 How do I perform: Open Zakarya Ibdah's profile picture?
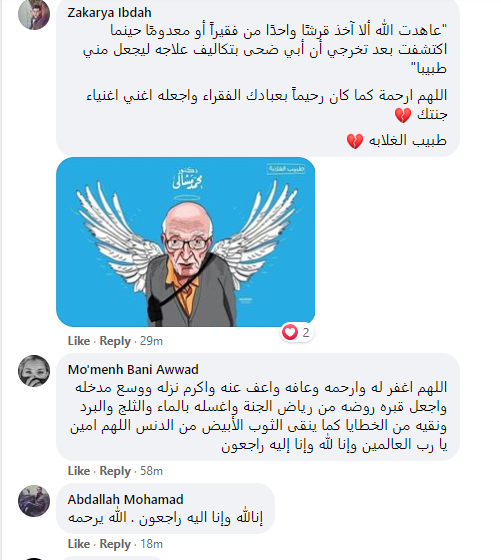34,14
